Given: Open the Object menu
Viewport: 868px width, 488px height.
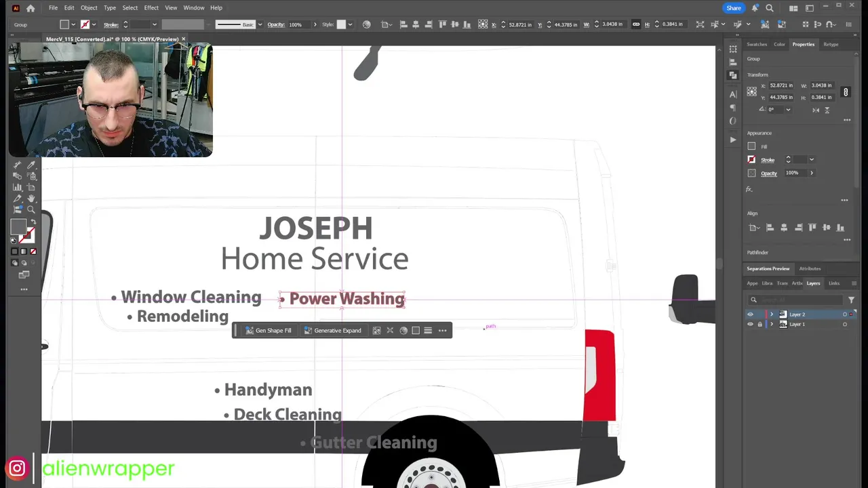Looking at the screenshot, I should click(89, 7).
